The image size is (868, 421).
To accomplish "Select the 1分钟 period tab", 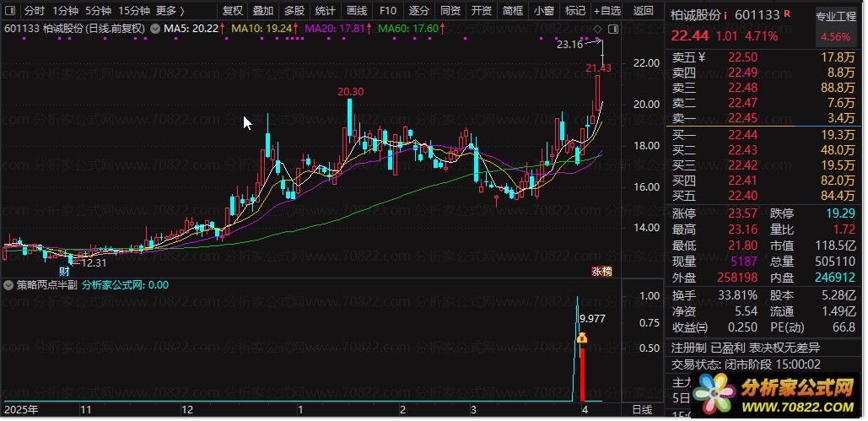I will tap(66, 10).
